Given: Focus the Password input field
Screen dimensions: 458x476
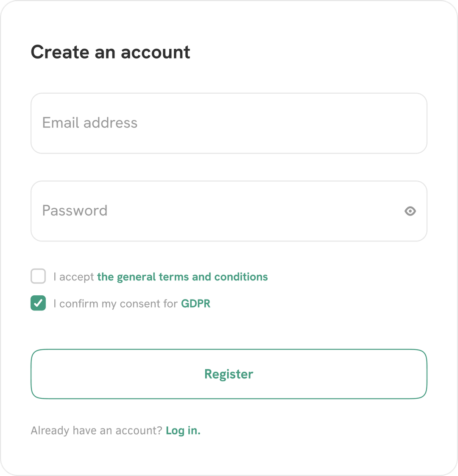Looking at the screenshot, I should click(229, 211).
